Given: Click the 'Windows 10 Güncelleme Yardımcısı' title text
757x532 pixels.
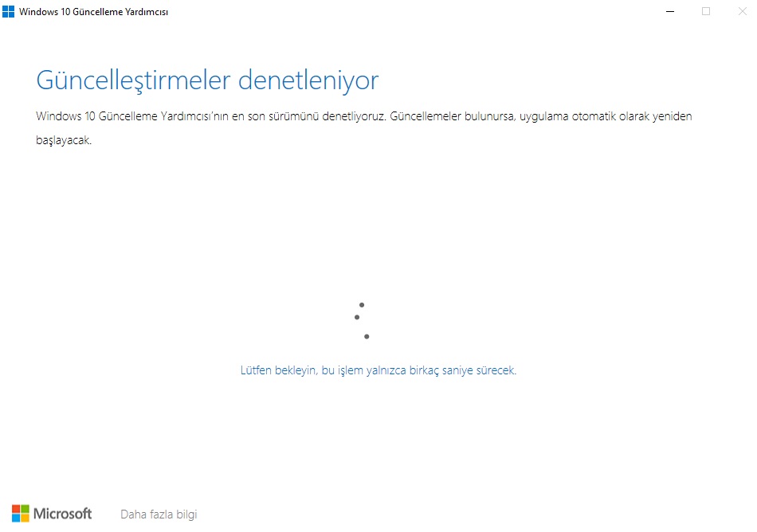Looking at the screenshot, I should point(94,12).
